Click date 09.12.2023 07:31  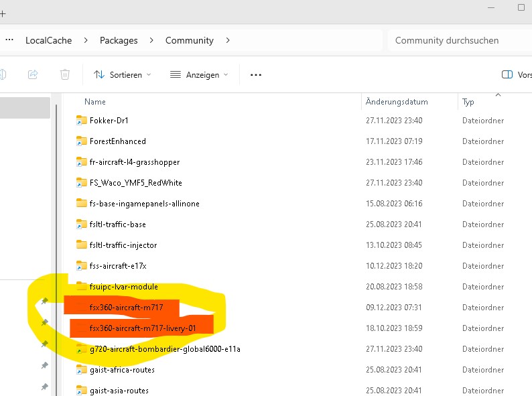(393, 308)
